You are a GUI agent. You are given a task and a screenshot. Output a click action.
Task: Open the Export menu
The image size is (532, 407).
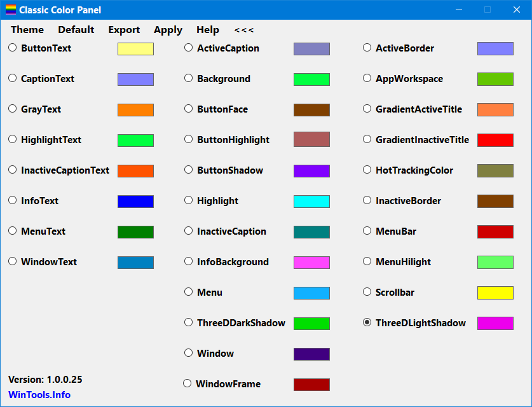[123, 30]
